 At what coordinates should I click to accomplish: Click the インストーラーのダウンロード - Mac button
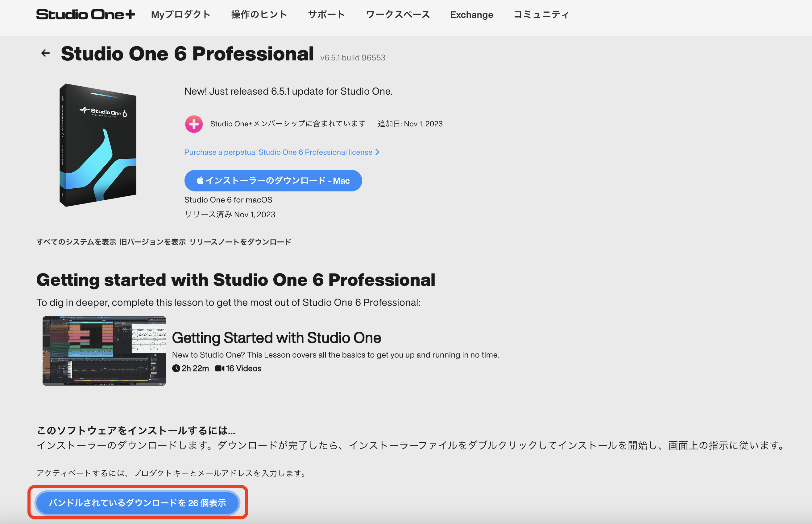(273, 181)
